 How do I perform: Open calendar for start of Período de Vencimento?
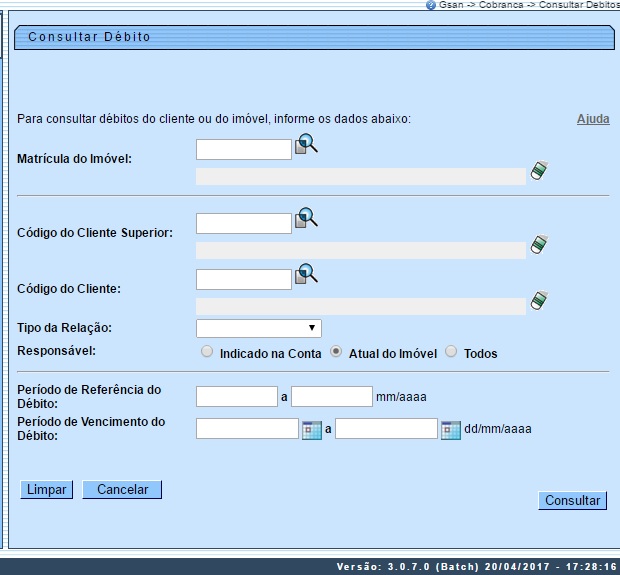pos(311,429)
